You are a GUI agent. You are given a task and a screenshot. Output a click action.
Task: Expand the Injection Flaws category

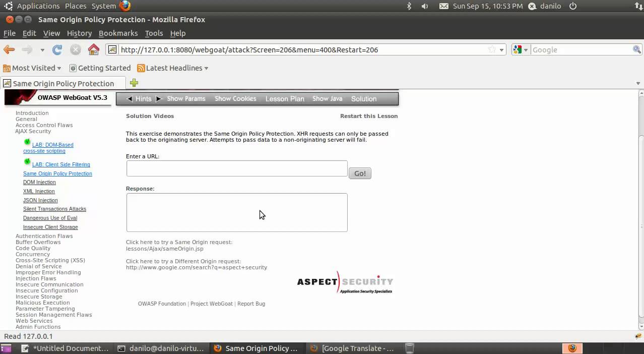coord(36,278)
